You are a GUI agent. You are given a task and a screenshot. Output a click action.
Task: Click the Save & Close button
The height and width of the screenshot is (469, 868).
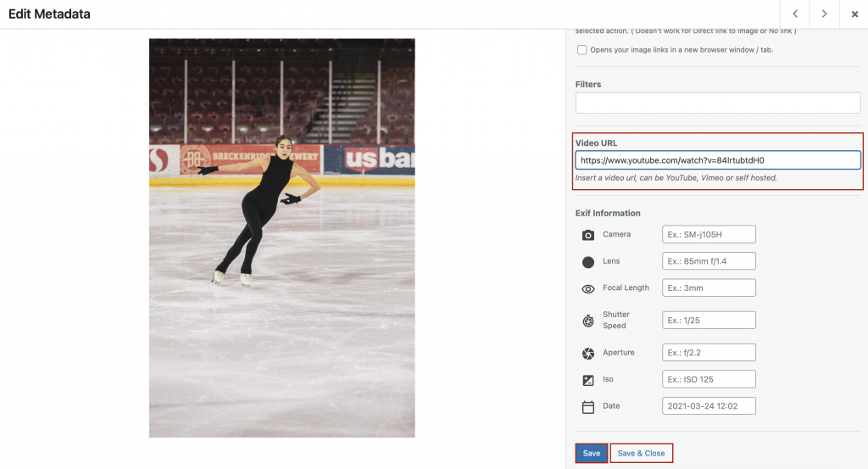click(x=641, y=453)
